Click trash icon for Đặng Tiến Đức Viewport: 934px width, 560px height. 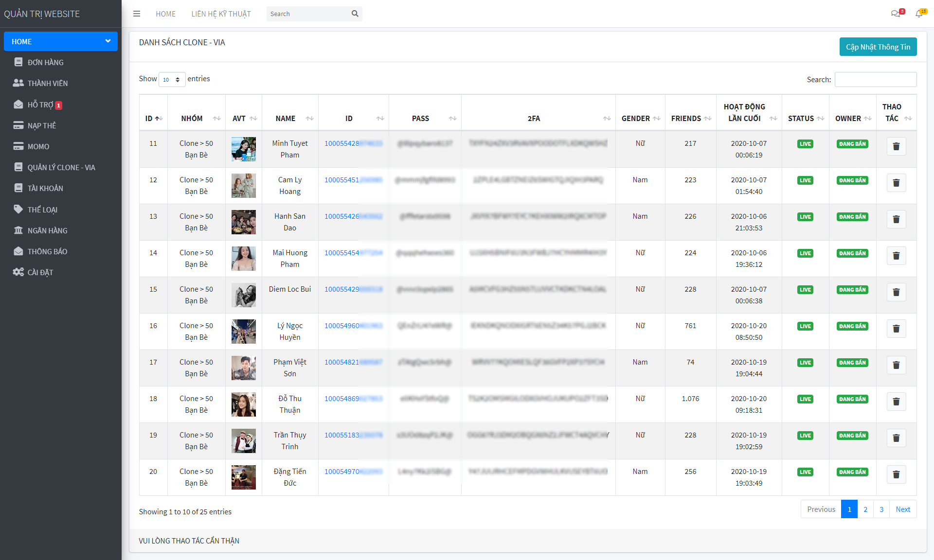click(896, 474)
